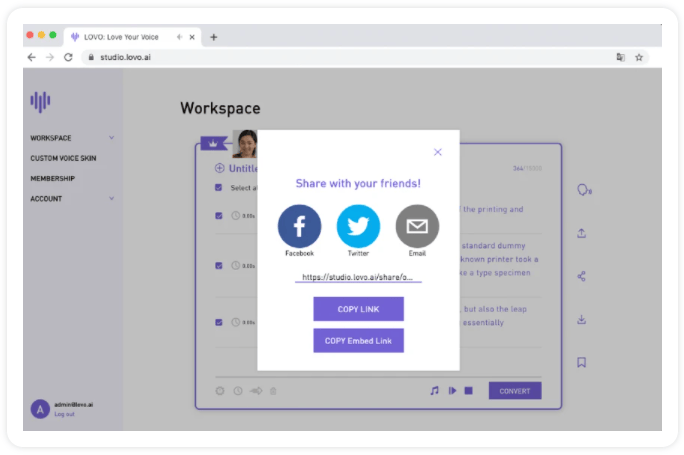Screen dimensions: 684x455
Task: Toggle the Select all checkbox
Action: 218,188
